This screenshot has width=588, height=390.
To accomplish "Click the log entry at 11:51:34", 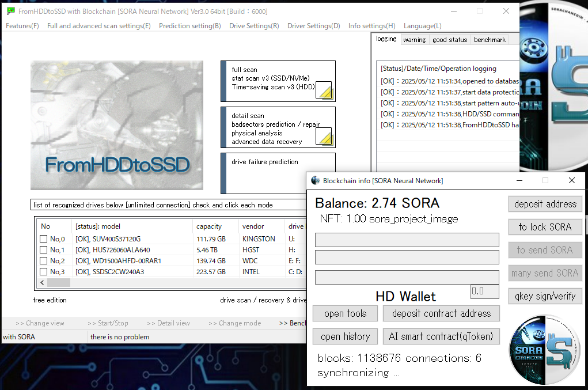I will (450, 81).
